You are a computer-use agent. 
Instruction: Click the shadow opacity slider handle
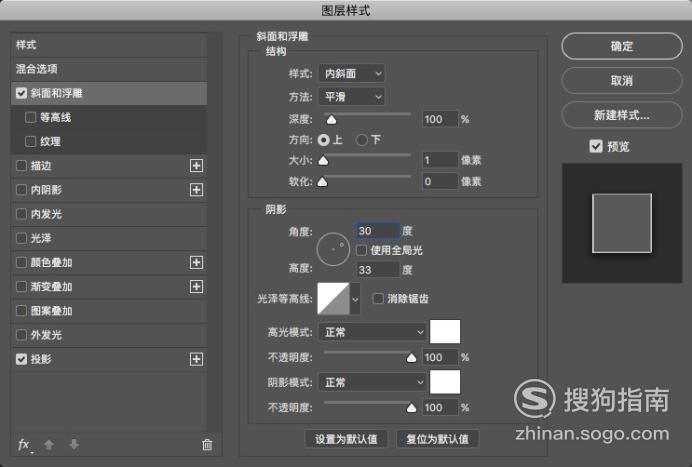pos(411,408)
